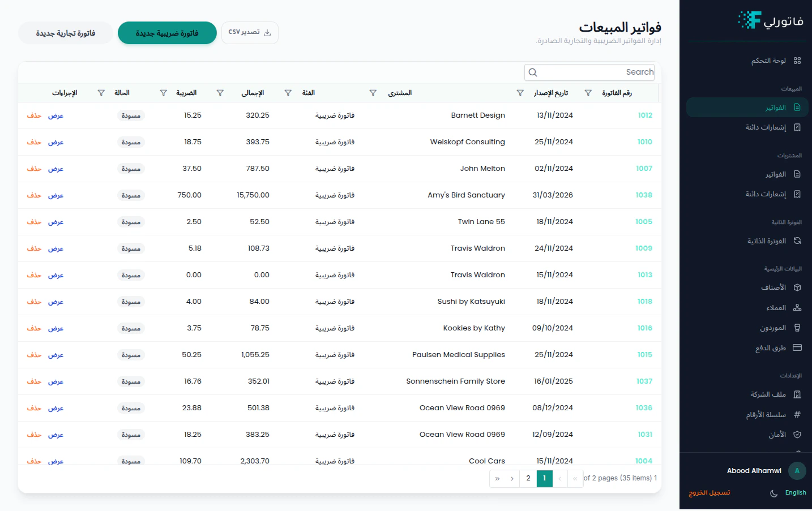Create a new tax invoice (فاتورة ضريبية جديدة)

pyautogui.click(x=167, y=33)
